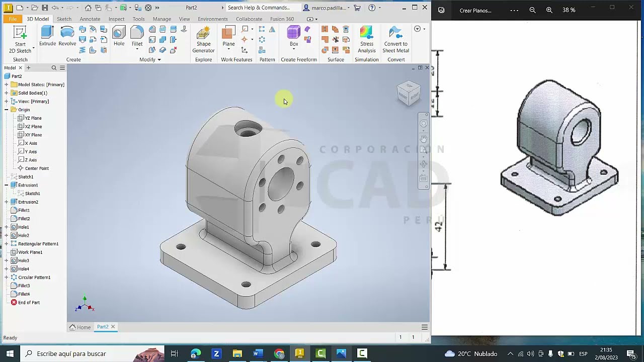Click the Mirror pattern tool
This screenshot has height=362, width=644.
[272, 29]
